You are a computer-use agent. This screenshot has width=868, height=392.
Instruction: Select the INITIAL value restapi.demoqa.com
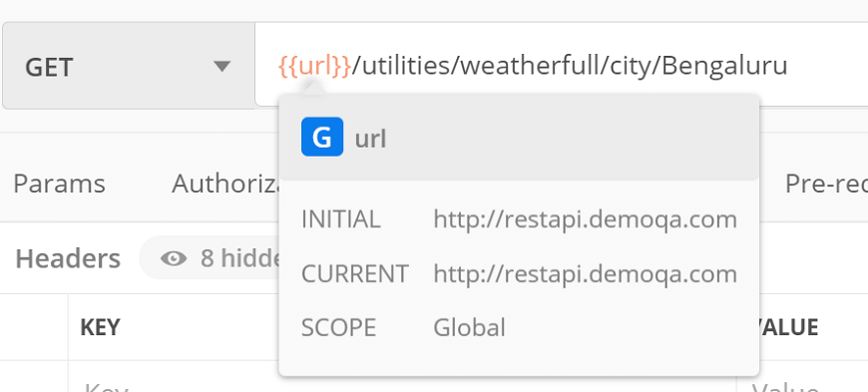[585, 219]
